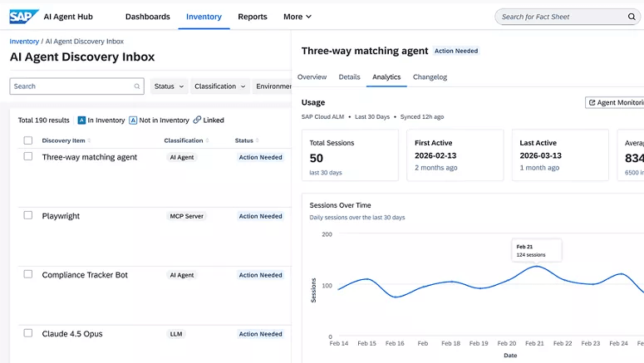Click the Classification column header

(183, 140)
